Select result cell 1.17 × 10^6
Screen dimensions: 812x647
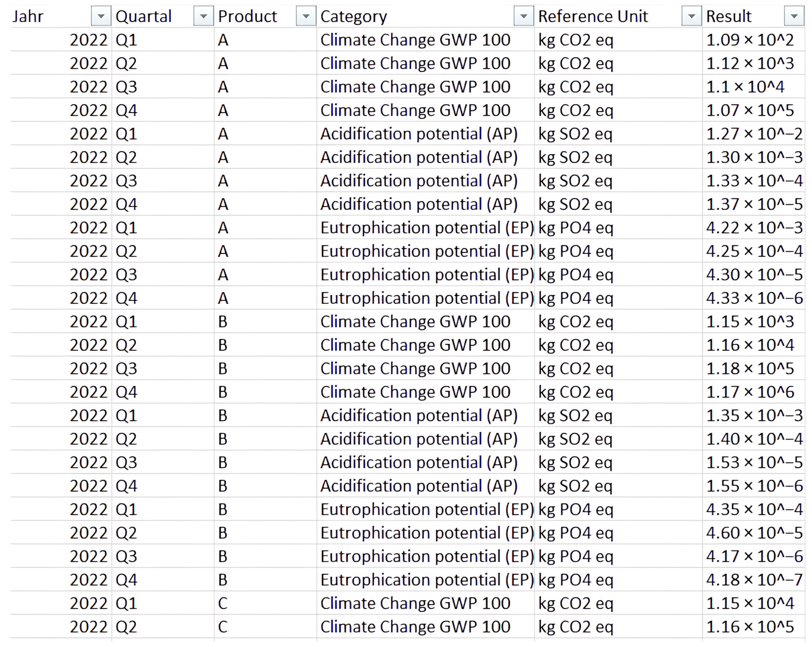[x=749, y=392]
